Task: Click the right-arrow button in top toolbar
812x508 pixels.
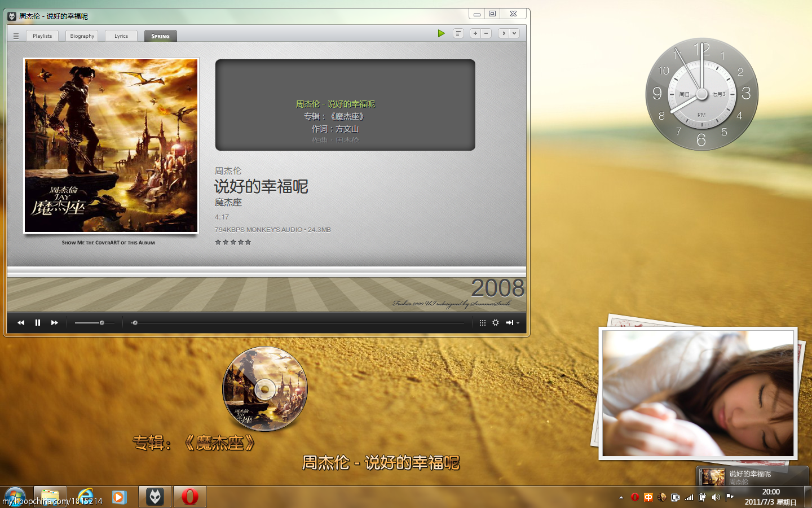Action: coord(504,33)
